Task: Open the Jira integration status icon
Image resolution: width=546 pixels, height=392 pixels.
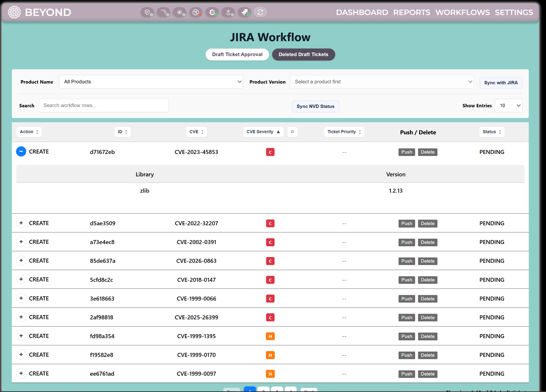Action: coord(244,12)
